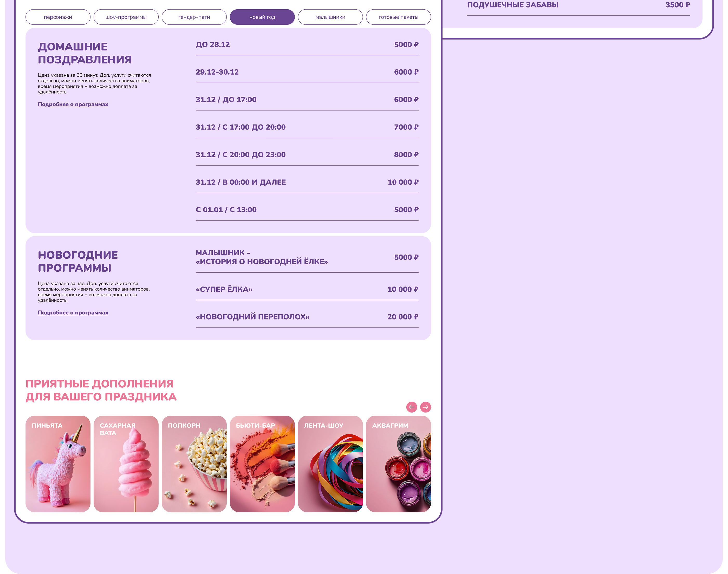Select the новый год tab
The width and height of the screenshot is (728, 574).
coord(262,17)
